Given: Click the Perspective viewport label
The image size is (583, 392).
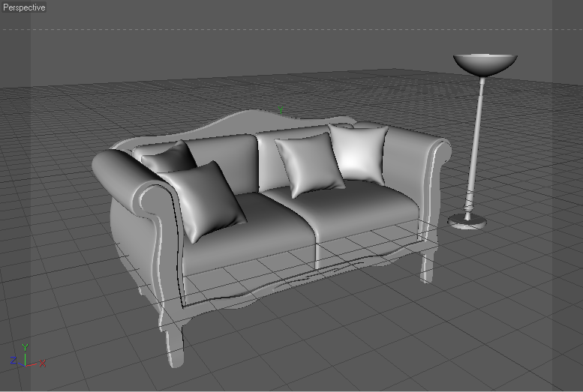Looking at the screenshot, I should click(x=24, y=7).
